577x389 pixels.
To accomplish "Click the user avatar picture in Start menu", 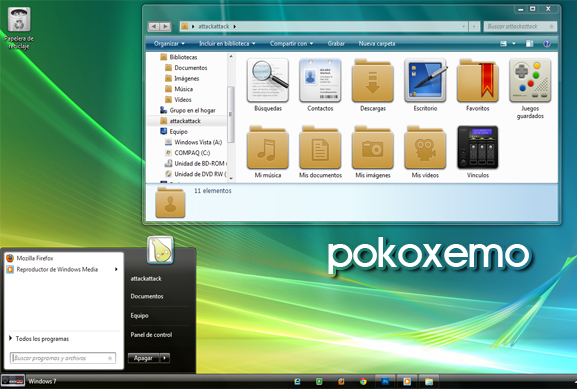I will click(x=160, y=250).
